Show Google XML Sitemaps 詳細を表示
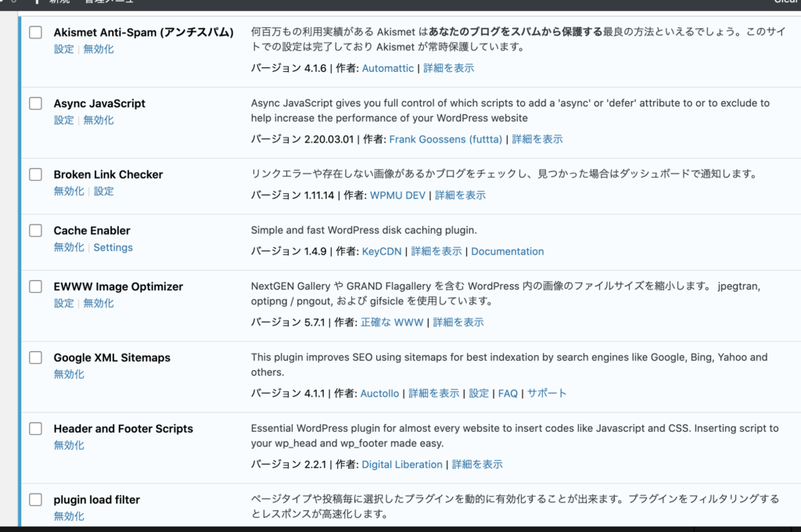 pyautogui.click(x=433, y=394)
